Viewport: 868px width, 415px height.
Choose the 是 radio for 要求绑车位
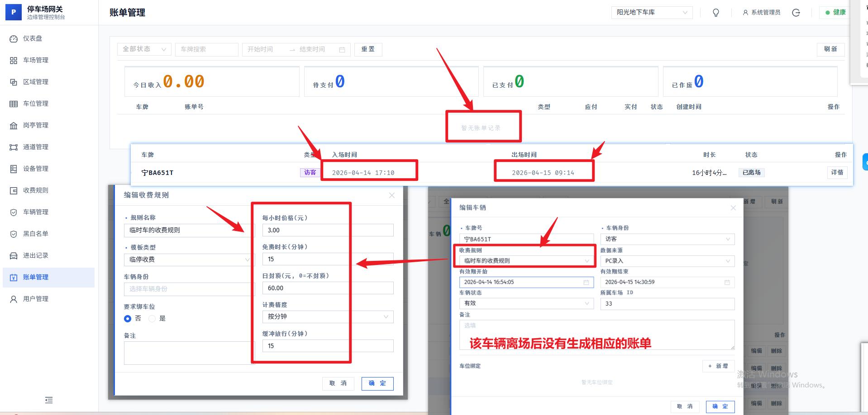pyautogui.click(x=152, y=318)
